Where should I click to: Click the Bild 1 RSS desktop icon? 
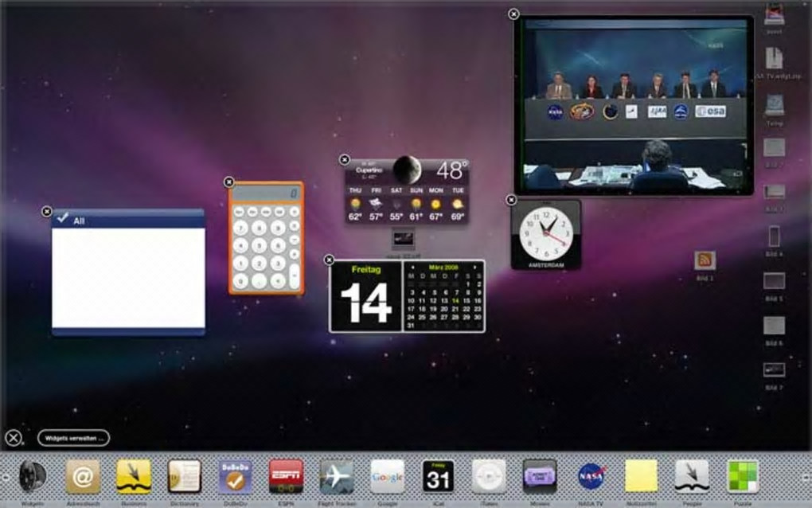(x=705, y=260)
